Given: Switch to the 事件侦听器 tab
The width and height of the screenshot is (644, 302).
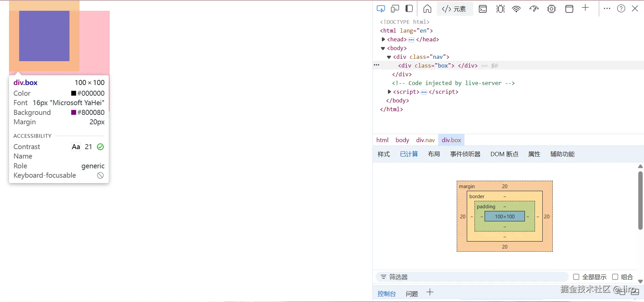Looking at the screenshot, I should [x=465, y=154].
